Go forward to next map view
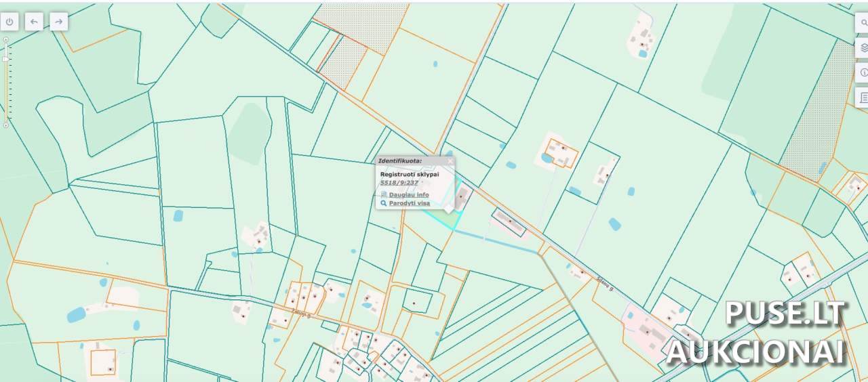Image resolution: width=868 pixels, height=382 pixels. [x=59, y=22]
